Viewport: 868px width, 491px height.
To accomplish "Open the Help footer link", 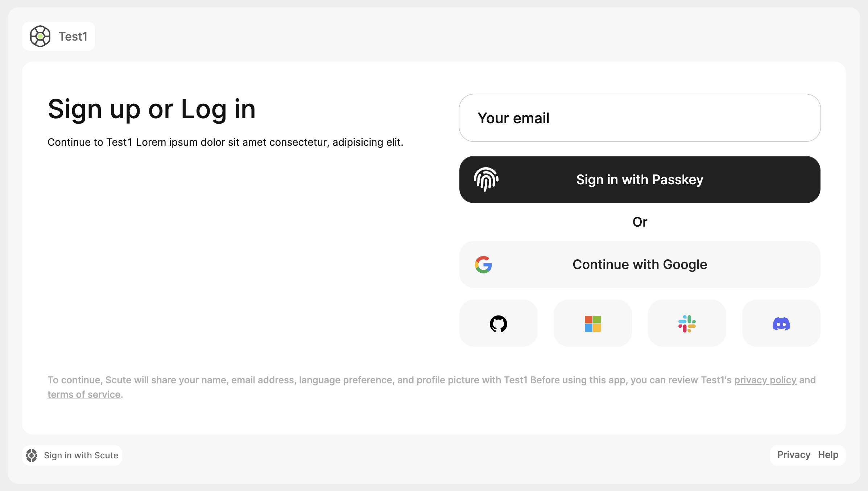I will point(828,455).
